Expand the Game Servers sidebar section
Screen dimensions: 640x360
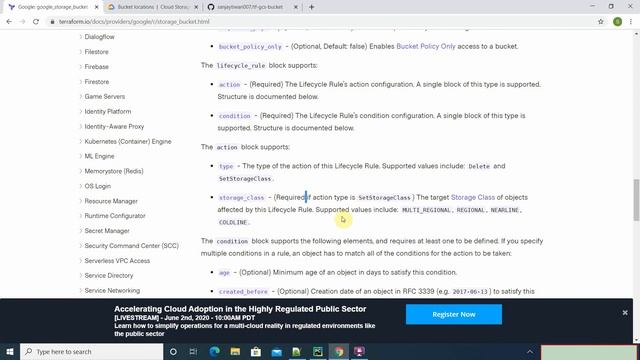[x=104, y=97]
